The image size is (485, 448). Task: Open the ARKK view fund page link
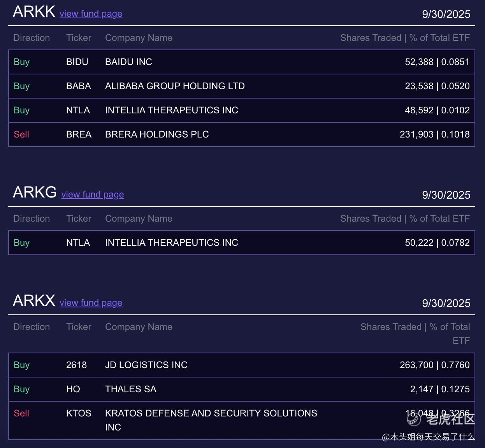pyautogui.click(x=91, y=14)
